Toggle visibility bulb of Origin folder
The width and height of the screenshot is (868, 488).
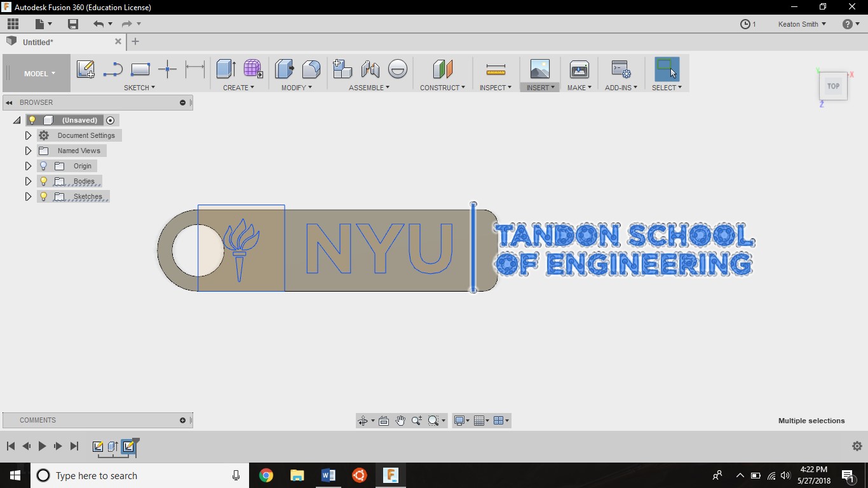(x=43, y=166)
